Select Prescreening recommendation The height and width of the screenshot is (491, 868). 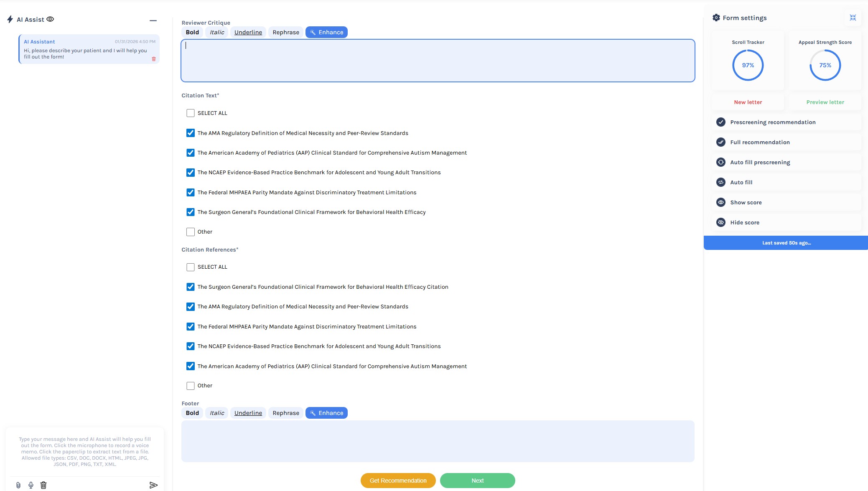(773, 122)
